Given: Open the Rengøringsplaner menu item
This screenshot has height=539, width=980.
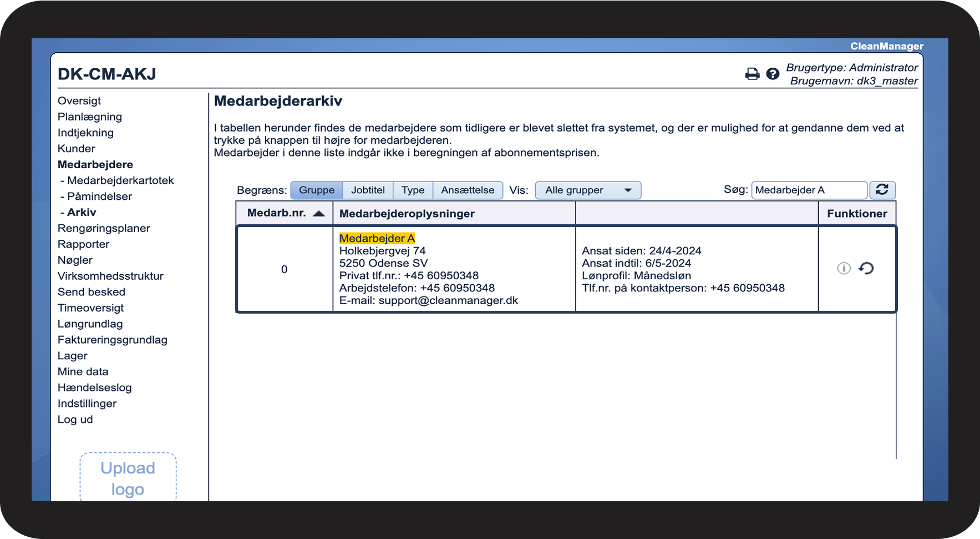Looking at the screenshot, I should click(x=104, y=228).
